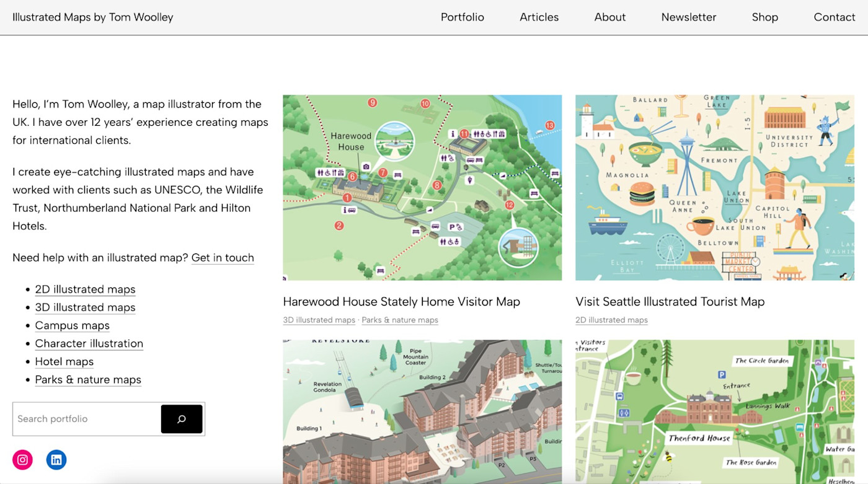Viewport: 868px width, 484px height.
Task: Open the Visit Seattle Illustrated Tourist Map title
Action: 670,302
